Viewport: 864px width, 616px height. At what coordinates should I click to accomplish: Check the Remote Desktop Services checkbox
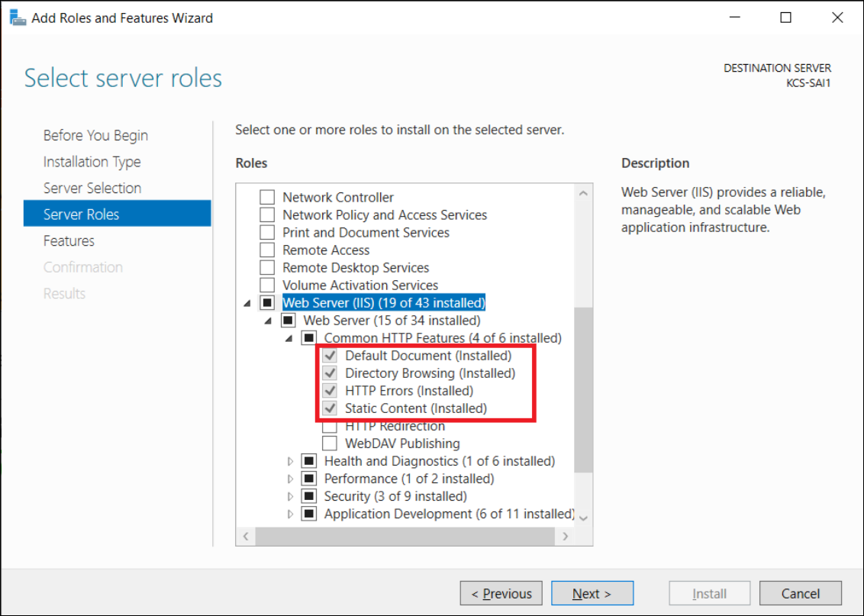[267, 268]
